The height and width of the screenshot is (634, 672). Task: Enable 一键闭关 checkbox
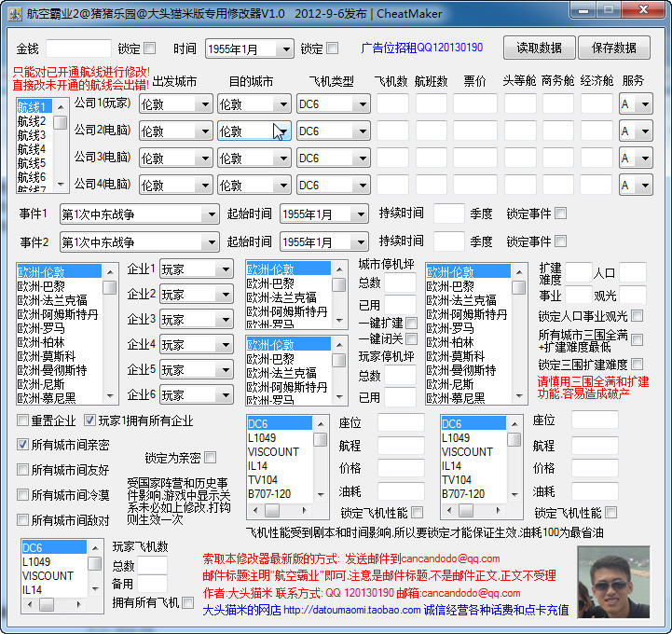[x=411, y=339]
